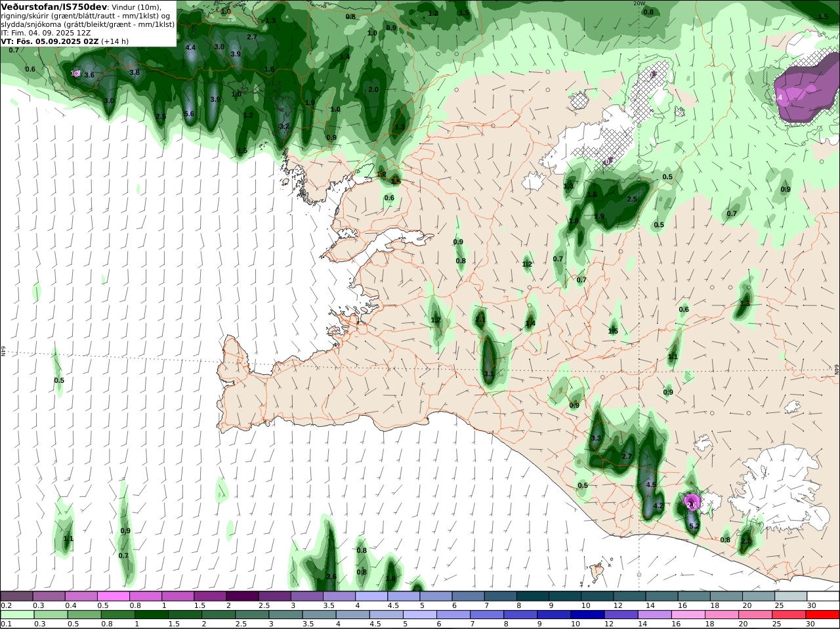Click the white 30 swatch in the snow legend
The width and height of the screenshot is (840, 629).
pos(823,596)
